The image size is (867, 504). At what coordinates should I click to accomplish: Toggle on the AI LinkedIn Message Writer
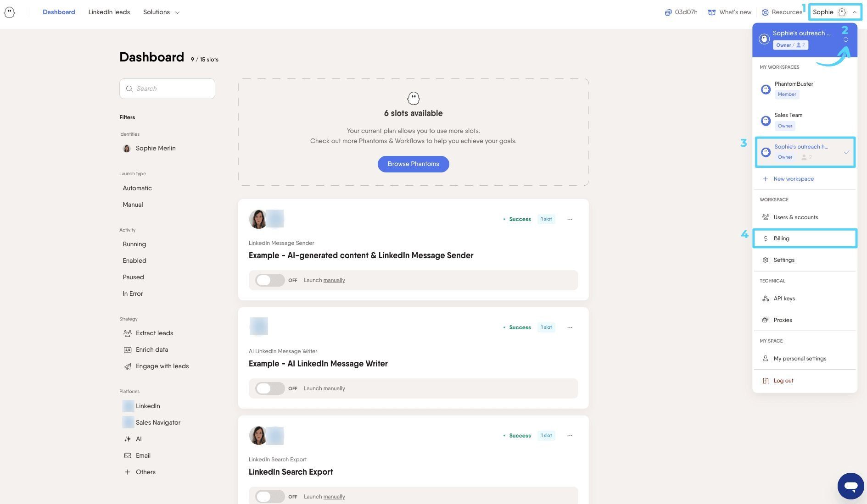(x=270, y=388)
